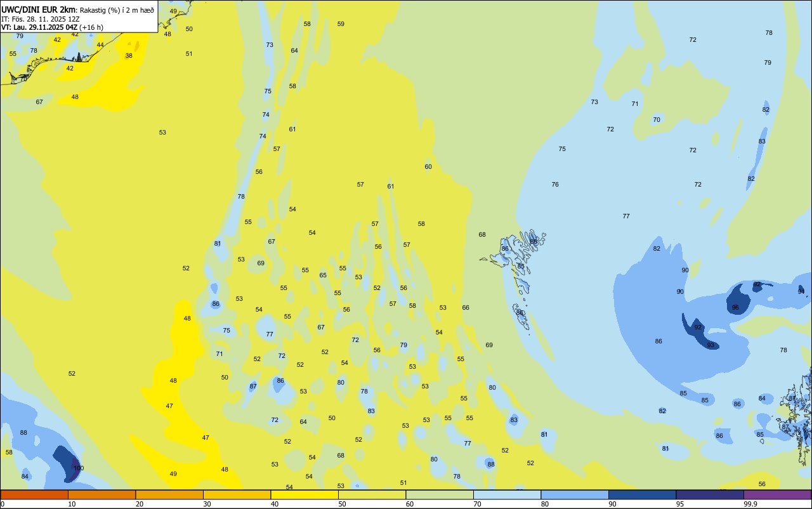Select the "96" humidity value on map

[735, 308]
